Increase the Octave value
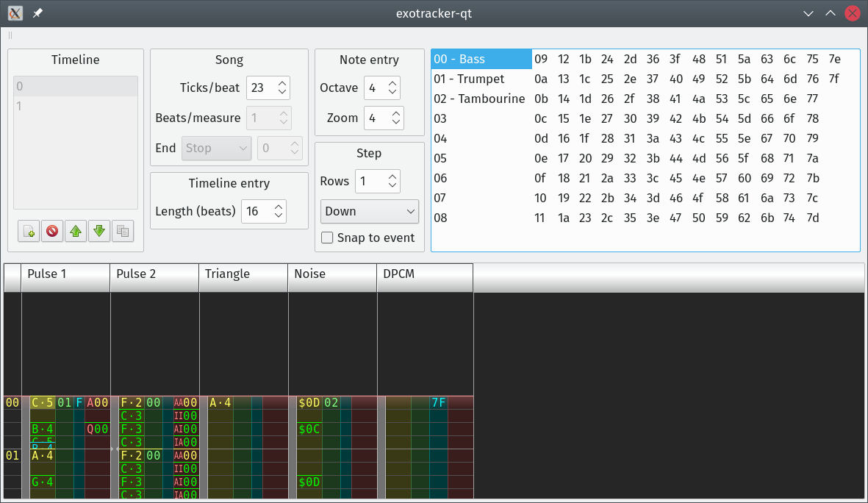The image size is (868, 503). 392,84
